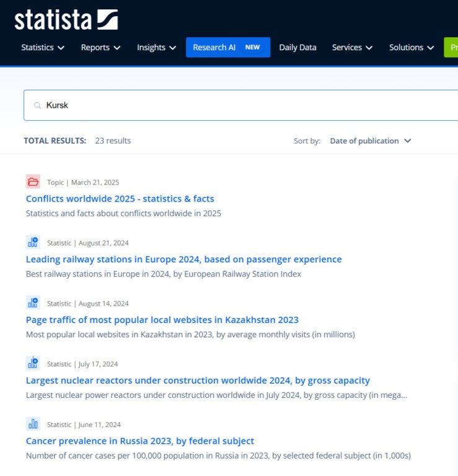
Task: Click the bar chart icon beside June 11, 2024
Action: point(33,424)
